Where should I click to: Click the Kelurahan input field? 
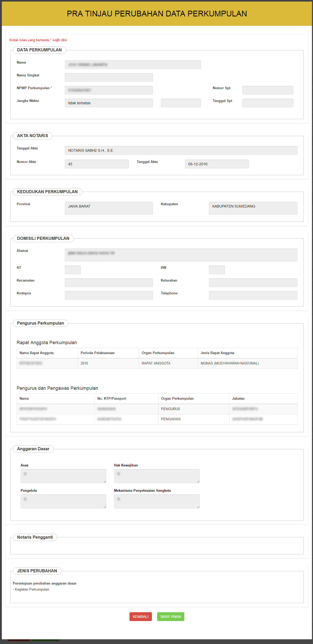pos(253,283)
